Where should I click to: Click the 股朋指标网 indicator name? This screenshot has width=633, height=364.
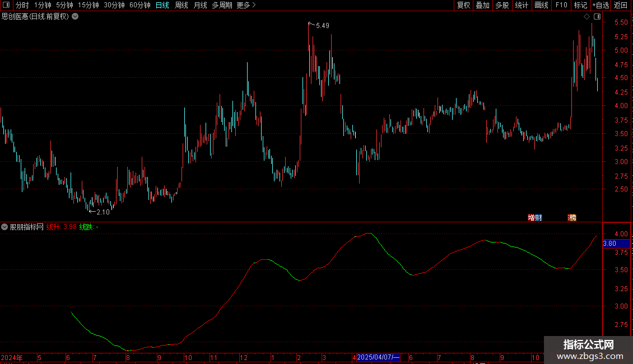point(27,227)
